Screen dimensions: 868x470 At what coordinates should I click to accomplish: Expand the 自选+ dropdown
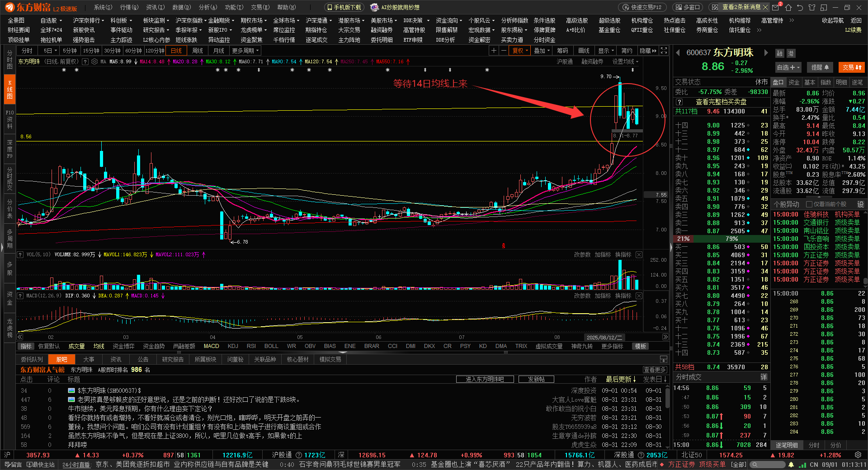[x=788, y=67]
